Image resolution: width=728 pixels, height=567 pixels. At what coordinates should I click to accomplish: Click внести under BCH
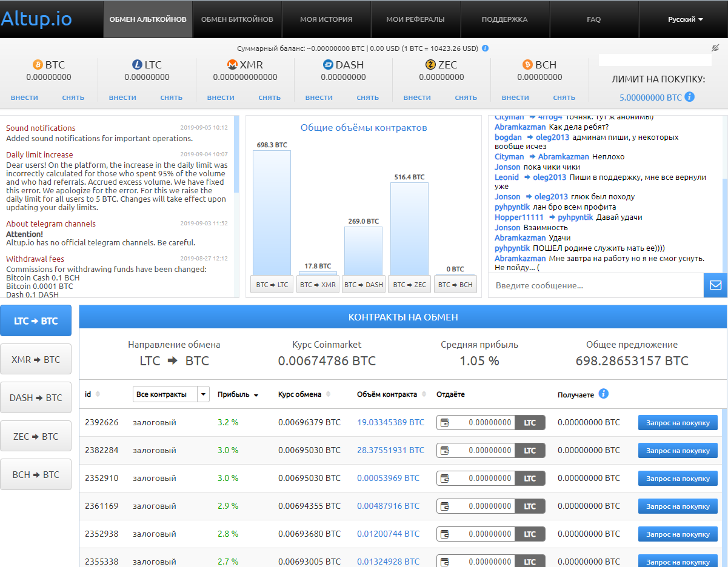(515, 98)
